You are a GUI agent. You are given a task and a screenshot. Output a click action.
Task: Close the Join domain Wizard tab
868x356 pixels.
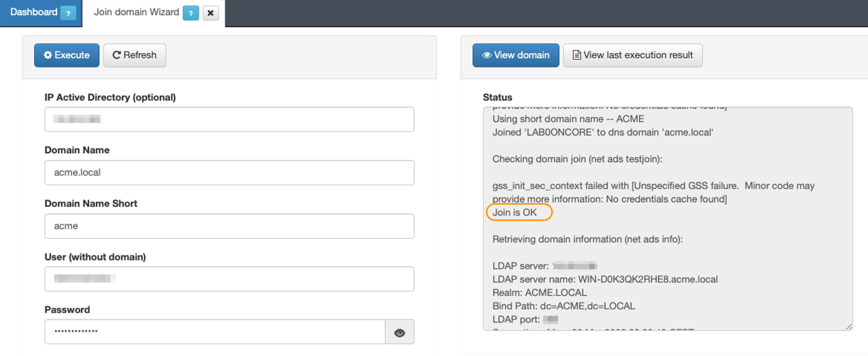[211, 13]
